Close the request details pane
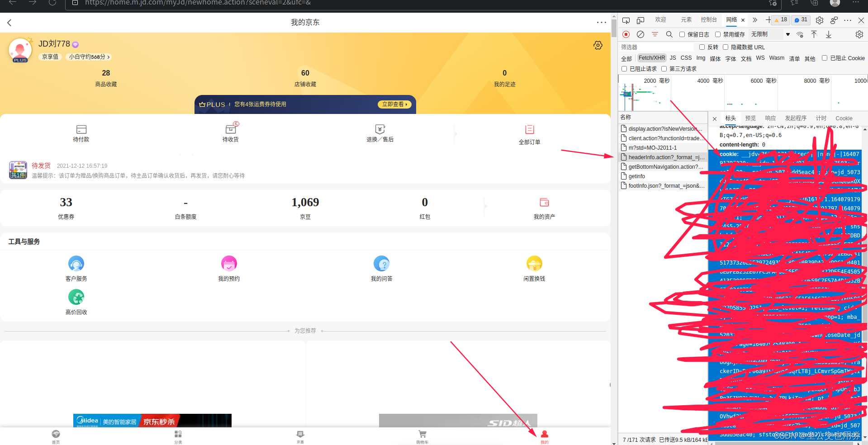Screen dimensions: 868x445 pyautogui.click(x=715, y=119)
